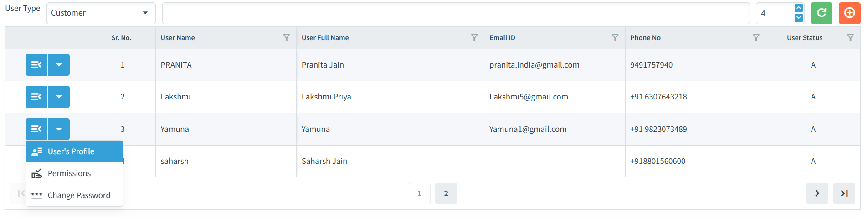868x219 pixels.
Task: Go to page 2
Action: tap(446, 193)
